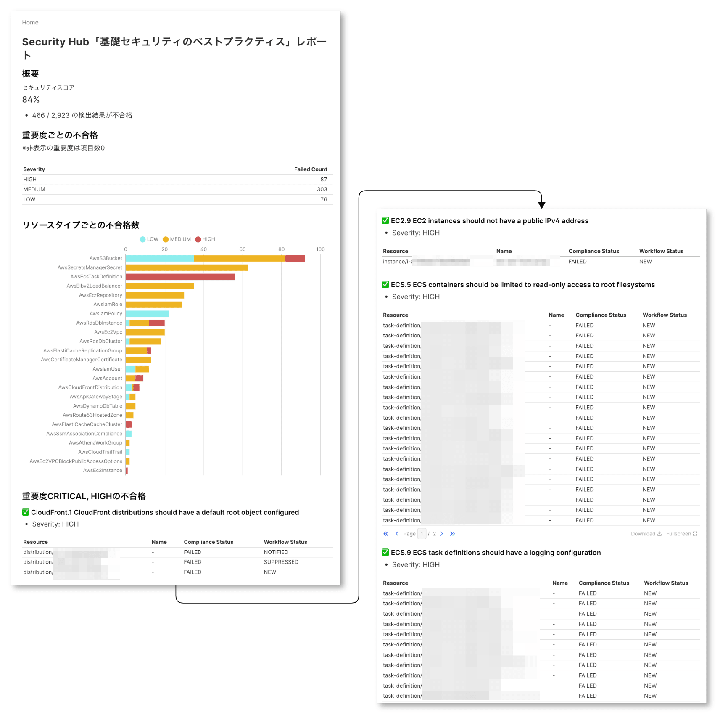
Task: Toggle MEDIUM legend dot in chart
Action: [x=166, y=239]
